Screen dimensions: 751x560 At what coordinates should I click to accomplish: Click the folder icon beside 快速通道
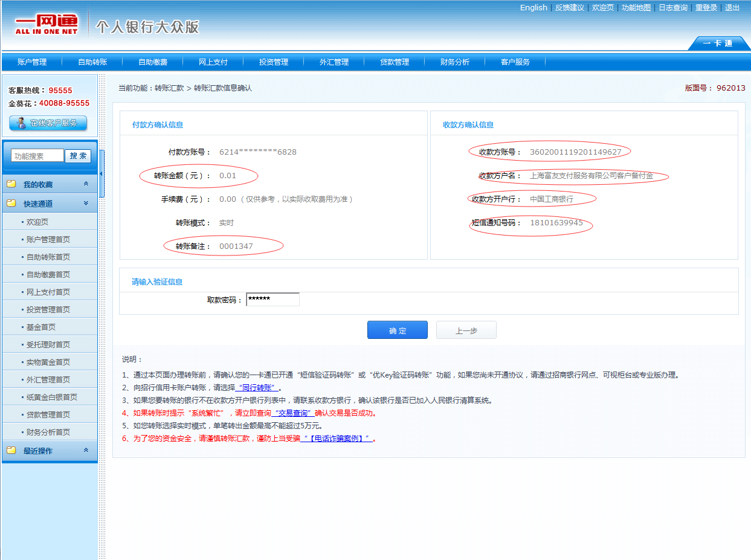click(x=11, y=204)
